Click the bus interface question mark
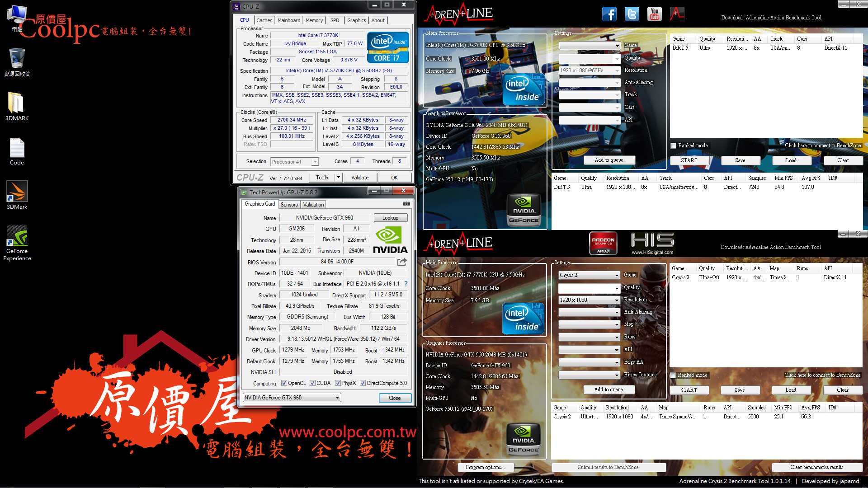The height and width of the screenshot is (488, 868). point(406,284)
